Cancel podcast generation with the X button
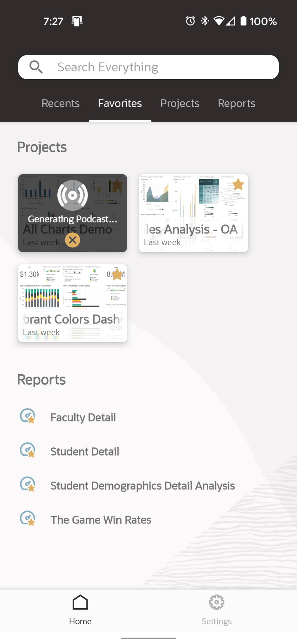This screenshot has height=644, width=297. pyautogui.click(x=72, y=240)
